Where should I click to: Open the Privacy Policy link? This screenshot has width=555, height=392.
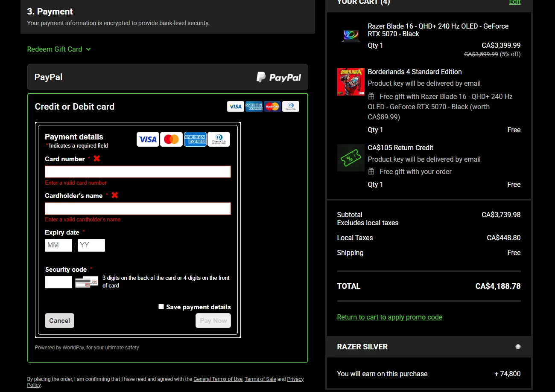[x=295, y=379]
